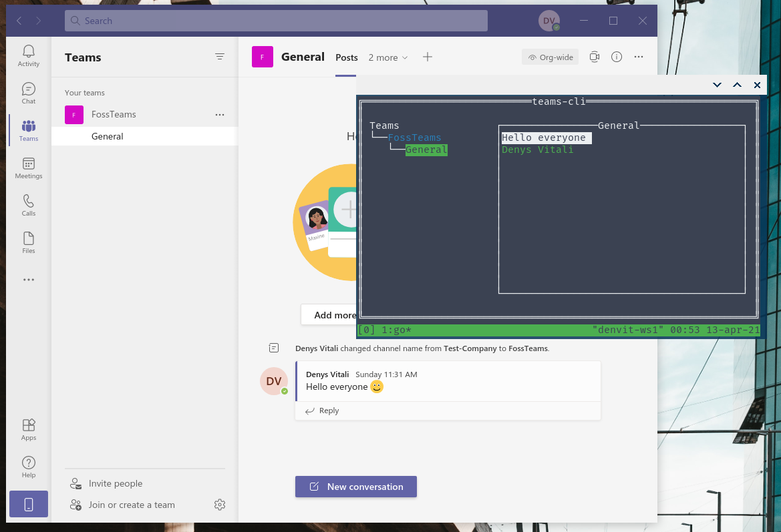781x532 pixels.
Task: Open the Files section
Action: [28, 243]
